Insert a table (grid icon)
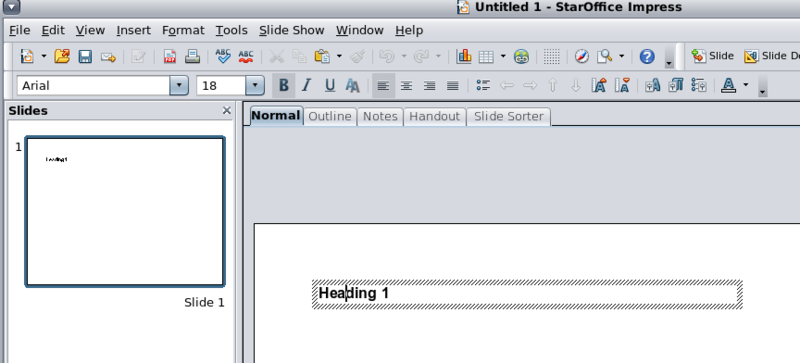This screenshot has width=800, height=363. tap(486, 57)
